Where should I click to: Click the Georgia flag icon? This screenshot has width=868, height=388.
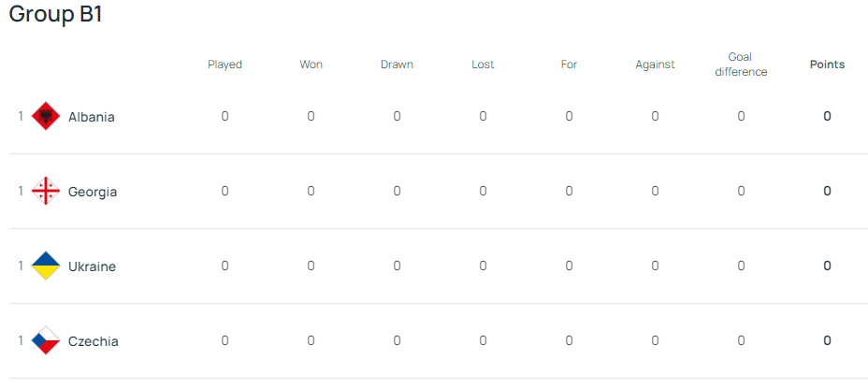46,191
